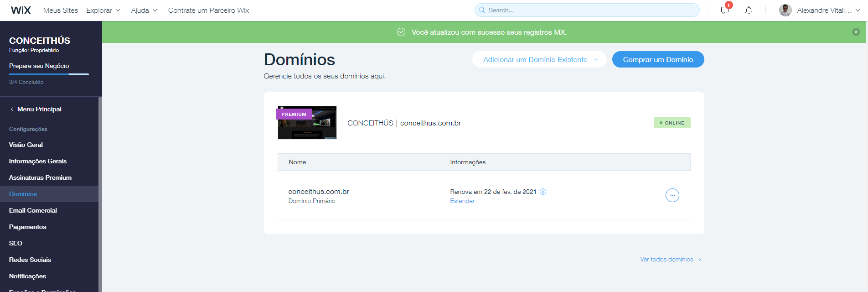The image size is (868, 292).
Task: Open domain actions three-dot menu
Action: click(x=672, y=195)
